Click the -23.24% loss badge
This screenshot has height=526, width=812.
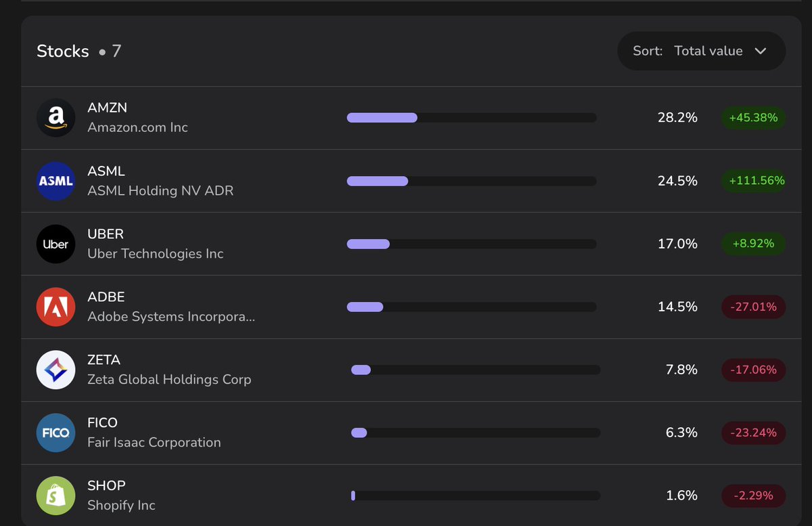coord(753,433)
